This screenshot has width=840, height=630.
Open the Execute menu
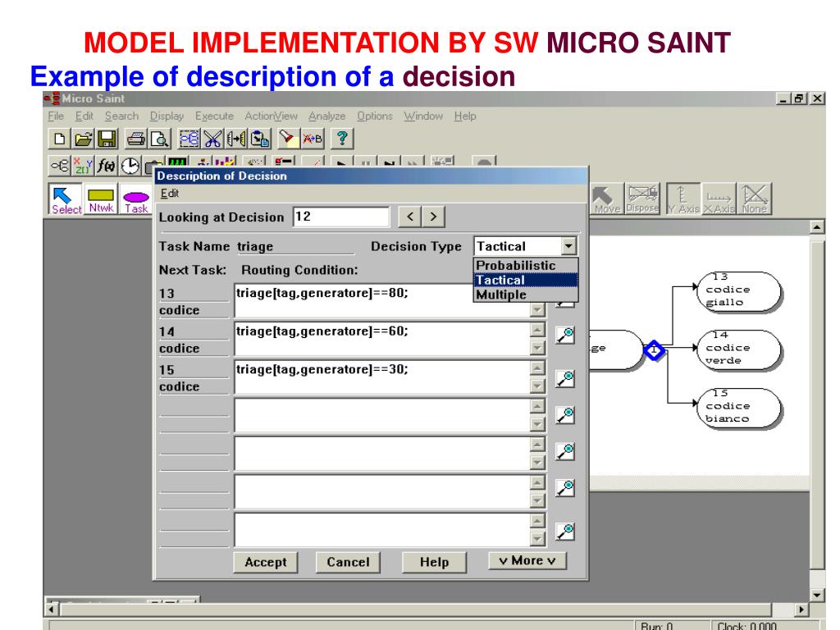tap(214, 116)
